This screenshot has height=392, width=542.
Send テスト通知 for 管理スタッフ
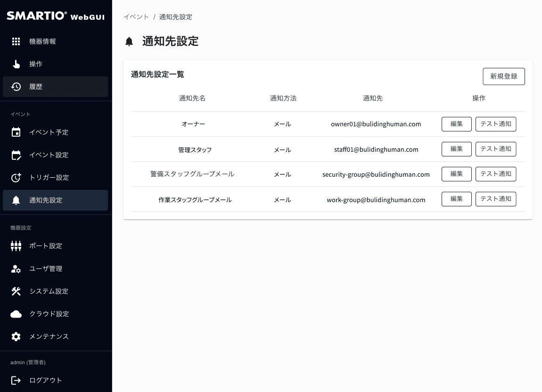coord(496,149)
